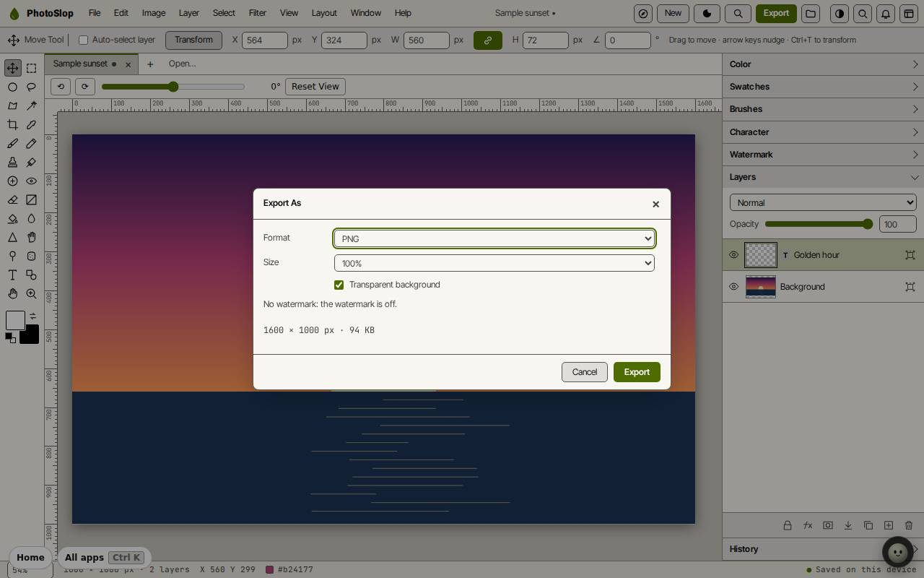Open the layer blend mode dropdown
Image resolution: width=924 pixels, height=578 pixels.
point(823,203)
